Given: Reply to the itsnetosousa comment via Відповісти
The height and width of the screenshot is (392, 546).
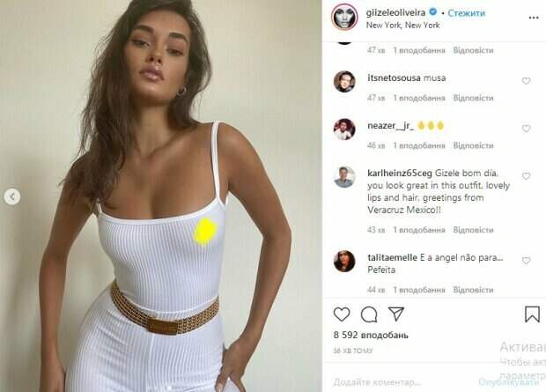Looking at the screenshot, I should pos(473,99).
